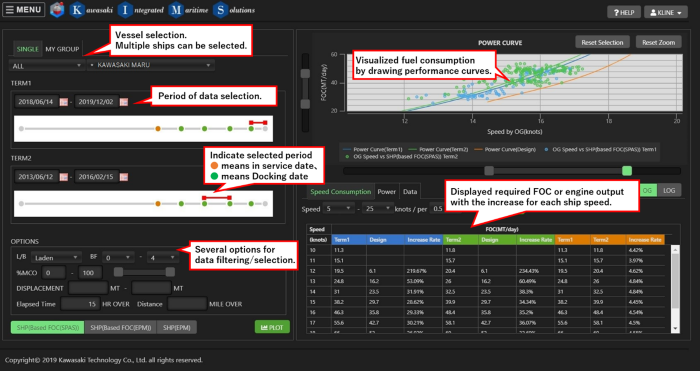Click the green handle on chart range slider

627,171
